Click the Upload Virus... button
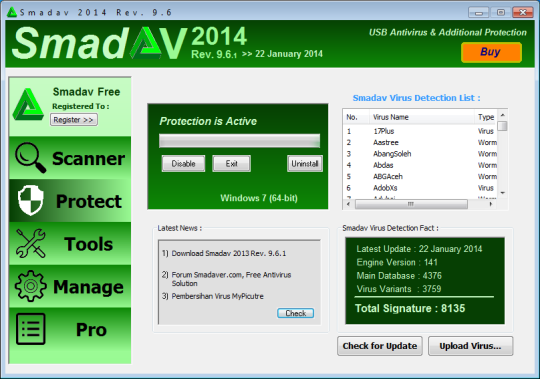The width and height of the screenshot is (540, 379). click(470, 346)
